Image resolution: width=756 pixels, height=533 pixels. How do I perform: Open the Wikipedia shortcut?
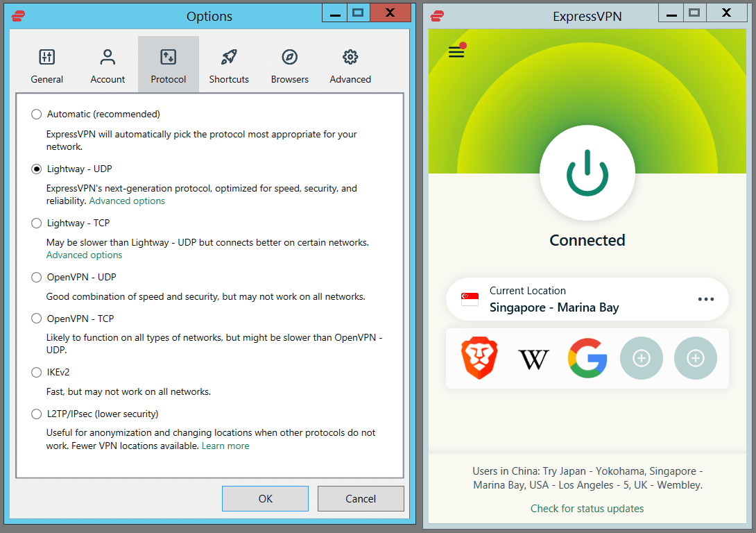pos(533,359)
